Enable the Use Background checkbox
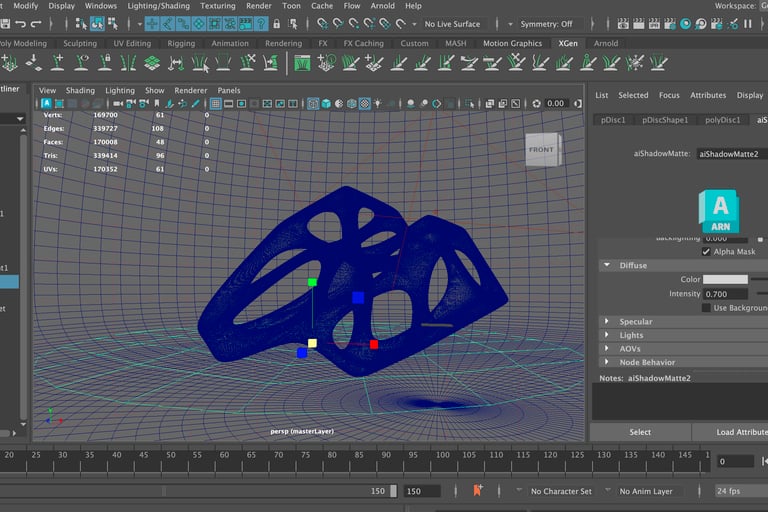Viewport: 768px width, 512px height. click(707, 308)
